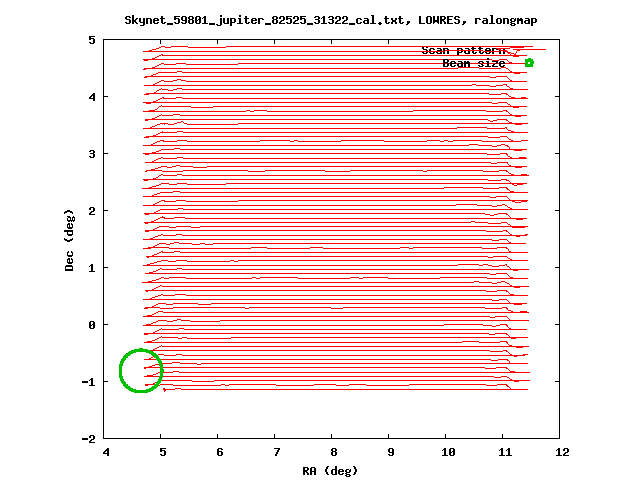Image resolution: width=640 pixels, height=480 pixels.
Task: Click the 'Dec (deg)' y-axis label
Action: 69,240
